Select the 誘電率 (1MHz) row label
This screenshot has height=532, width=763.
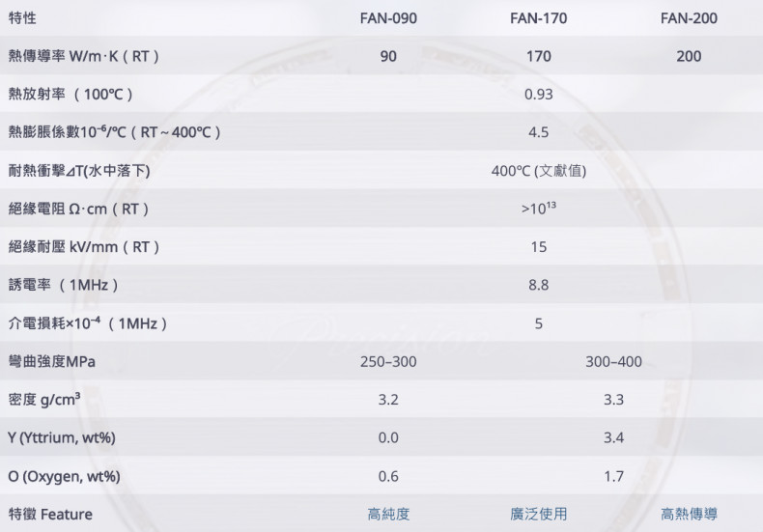coord(63,285)
